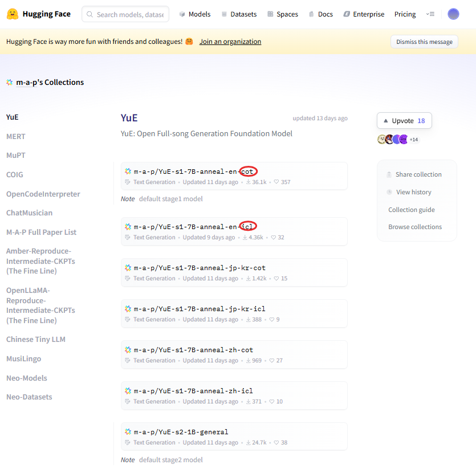Open OpenLLaMA-Reproduce-Intermediate-CKPTs collection
The width and height of the screenshot is (476, 473).
tap(40, 305)
